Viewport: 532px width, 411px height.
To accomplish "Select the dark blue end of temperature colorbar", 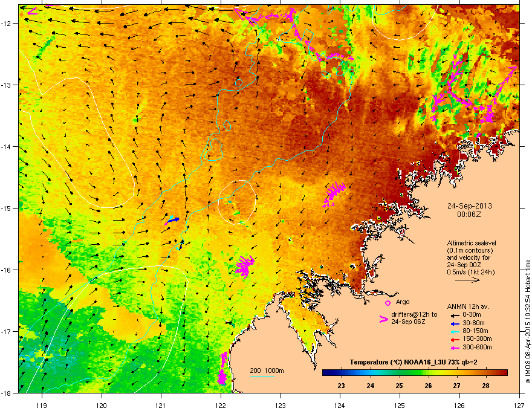I will 326,373.
